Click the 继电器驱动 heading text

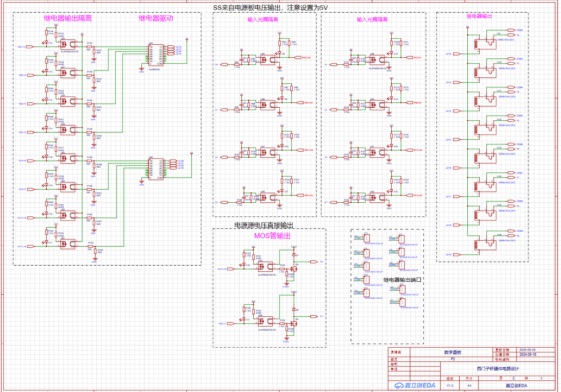tap(156, 18)
